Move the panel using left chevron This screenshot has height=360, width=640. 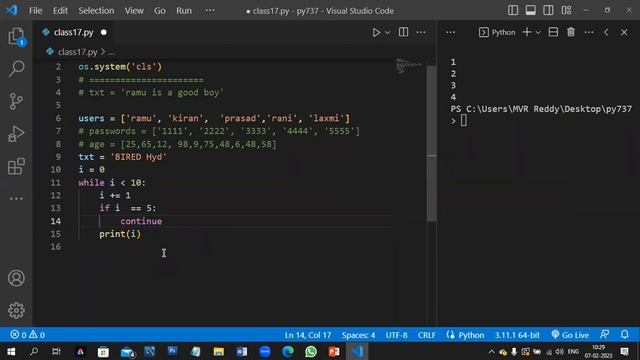click(x=606, y=32)
